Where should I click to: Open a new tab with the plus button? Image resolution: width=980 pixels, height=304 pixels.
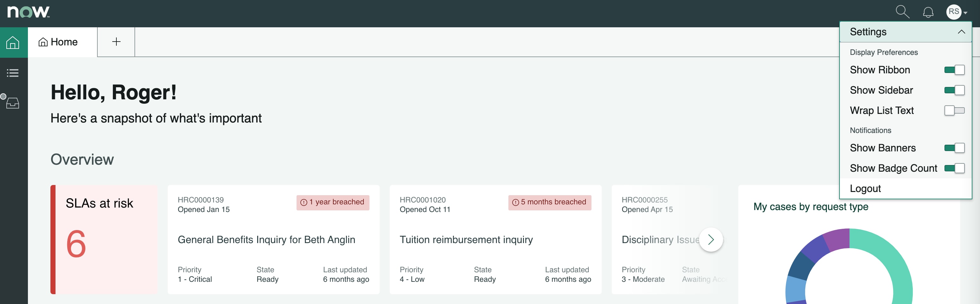pyautogui.click(x=116, y=42)
